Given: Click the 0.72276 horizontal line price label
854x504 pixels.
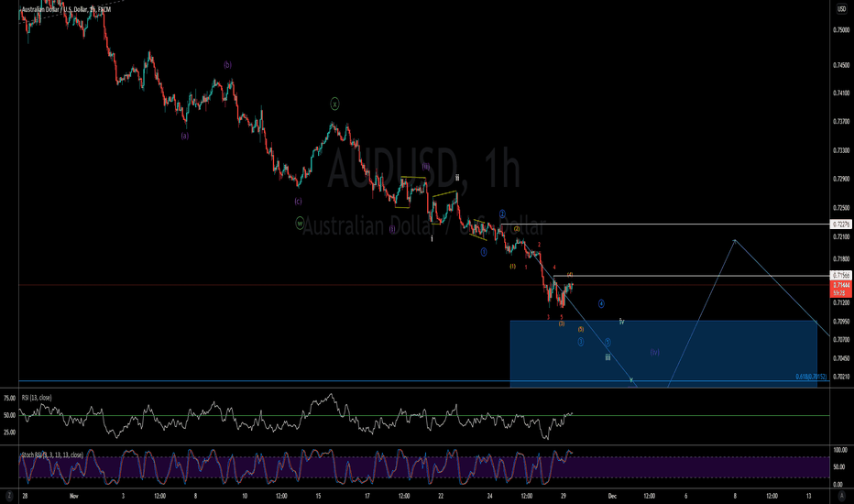Looking at the screenshot, I should (x=841, y=224).
